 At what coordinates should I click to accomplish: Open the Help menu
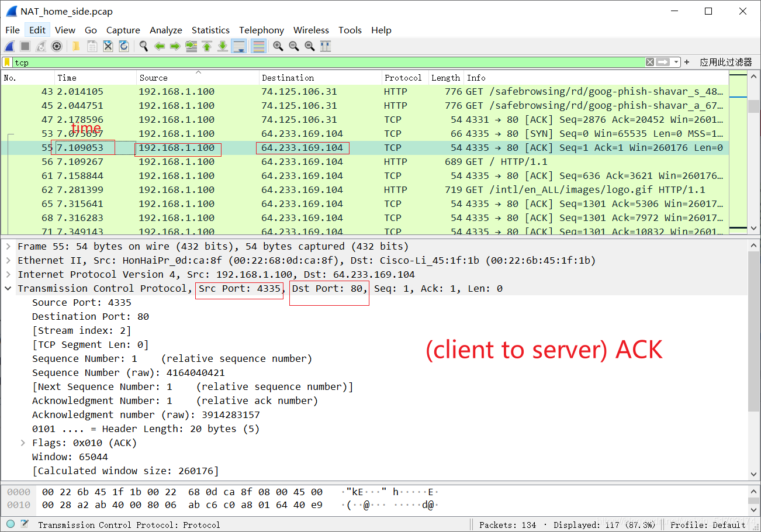381,30
